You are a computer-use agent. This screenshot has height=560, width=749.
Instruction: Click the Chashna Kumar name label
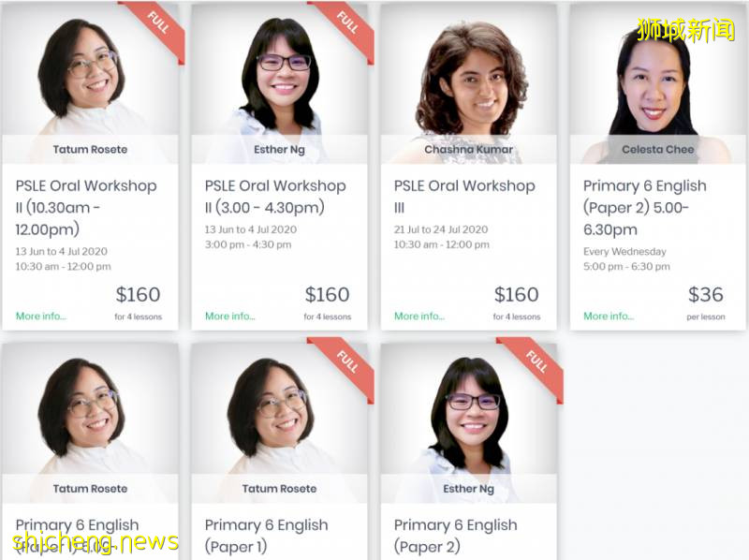tap(468, 150)
